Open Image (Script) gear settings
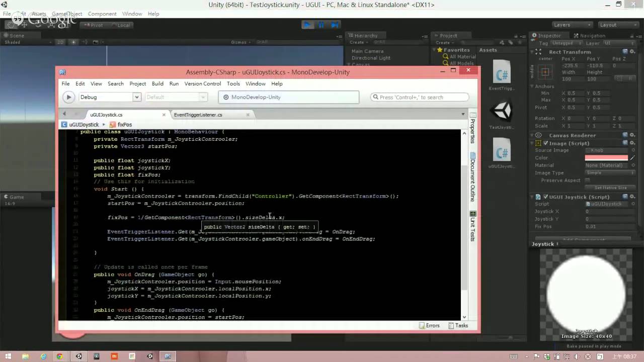Screen dimensions: 644x362 coord(632,143)
